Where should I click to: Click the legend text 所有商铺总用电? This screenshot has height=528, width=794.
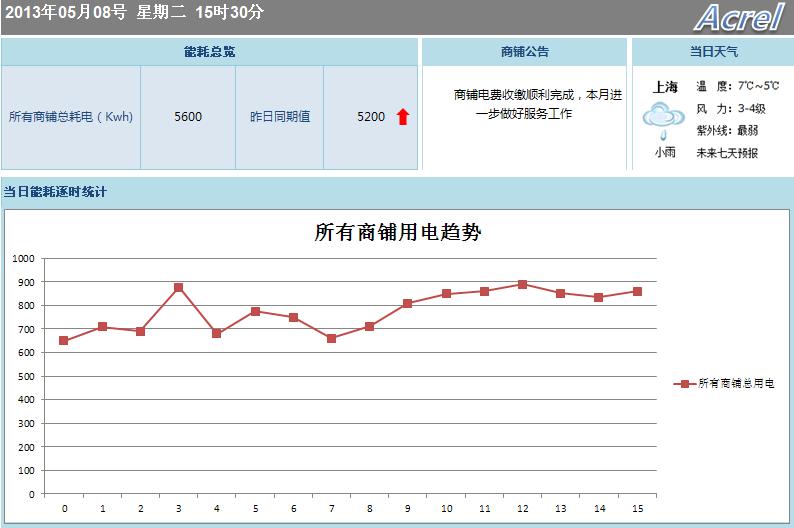click(736, 384)
